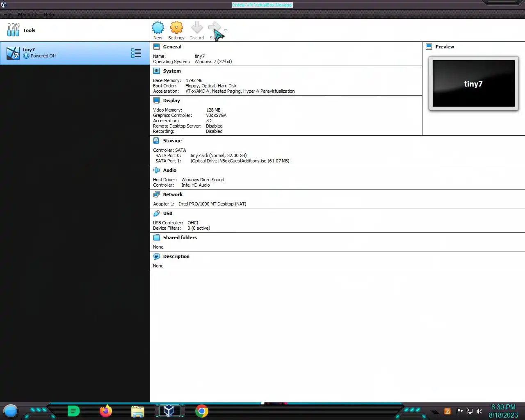Click the VBoxGuestAdditions.iso optical drive entry
The width and height of the screenshot is (525, 420).
point(240,161)
